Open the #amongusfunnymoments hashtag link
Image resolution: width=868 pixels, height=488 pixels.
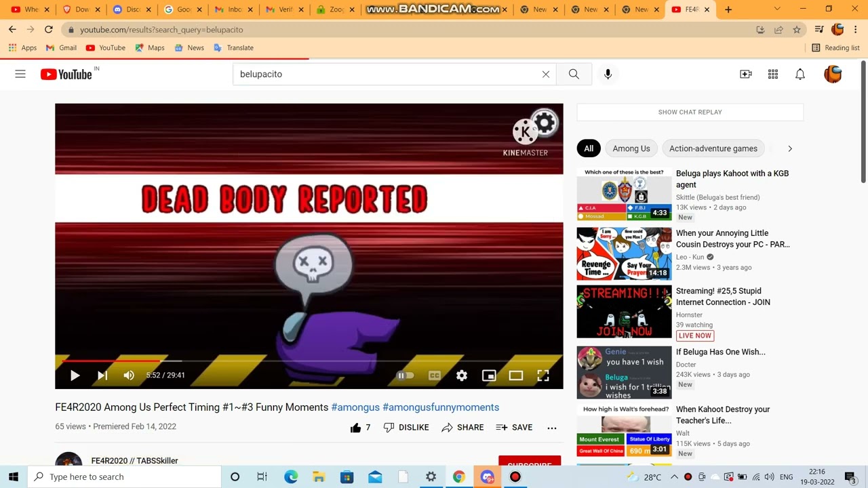click(441, 407)
